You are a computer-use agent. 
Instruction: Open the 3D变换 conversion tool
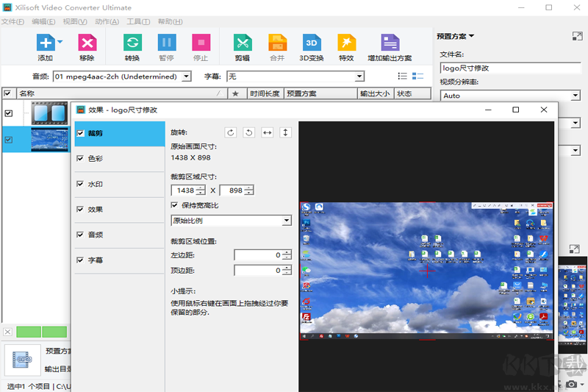pos(312,43)
